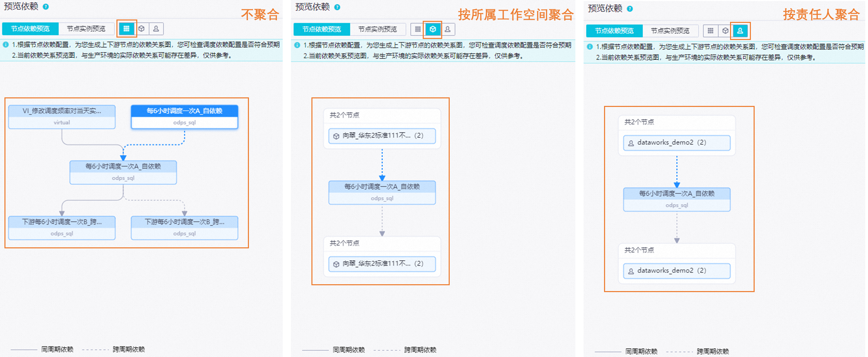
Task: Switch to 节点实例预览 tab in right panel
Action: click(x=670, y=31)
